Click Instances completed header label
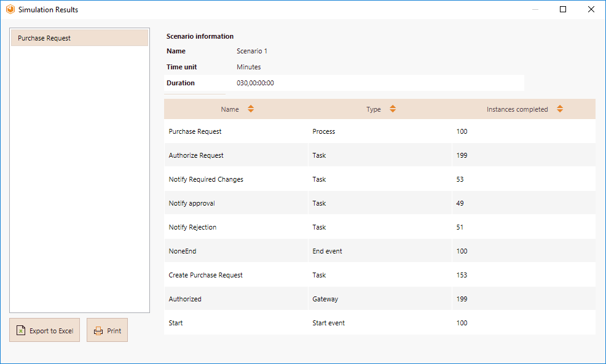The height and width of the screenshot is (364, 606). (517, 109)
